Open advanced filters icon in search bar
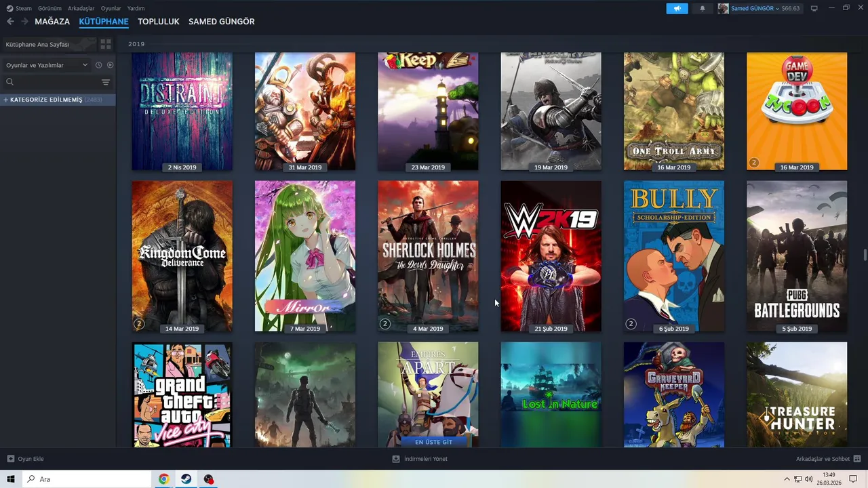 click(x=106, y=82)
